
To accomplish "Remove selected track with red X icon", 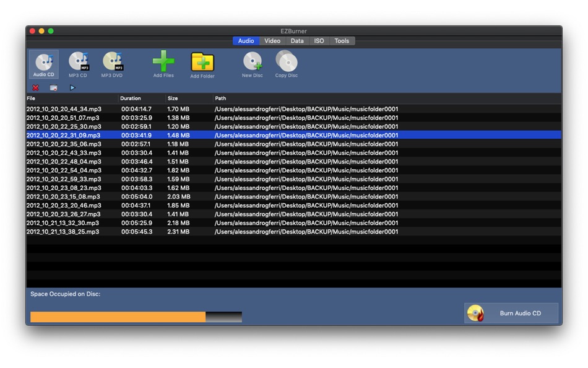I will [x=36, y=88].
